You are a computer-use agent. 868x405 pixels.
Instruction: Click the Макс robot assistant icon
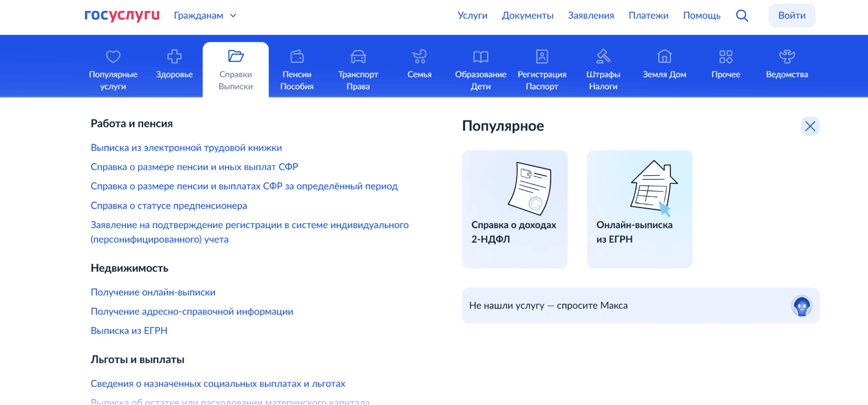(802, 306)
